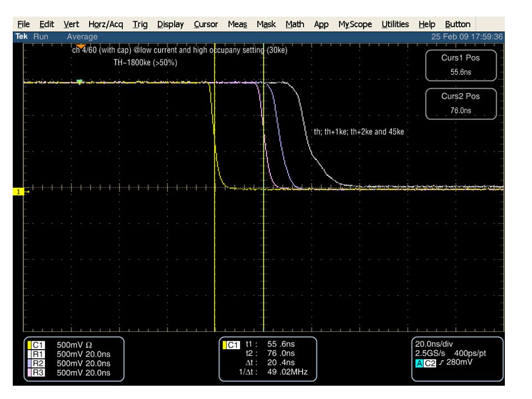
Task: Click the A trigger indicator badge
Action: [420, 364]
